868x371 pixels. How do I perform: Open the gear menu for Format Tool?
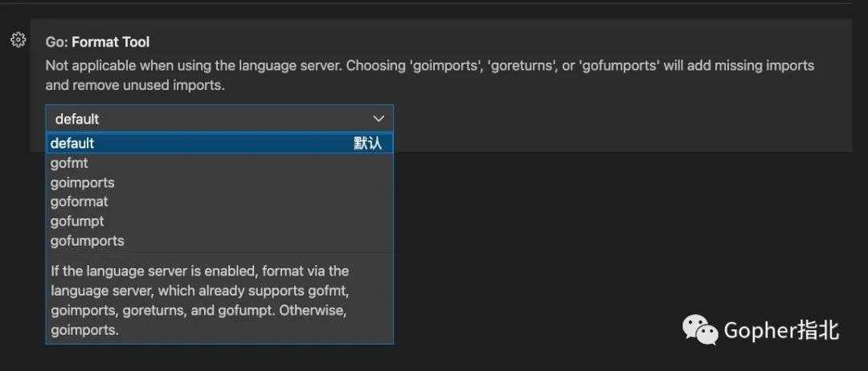point(18,40)
